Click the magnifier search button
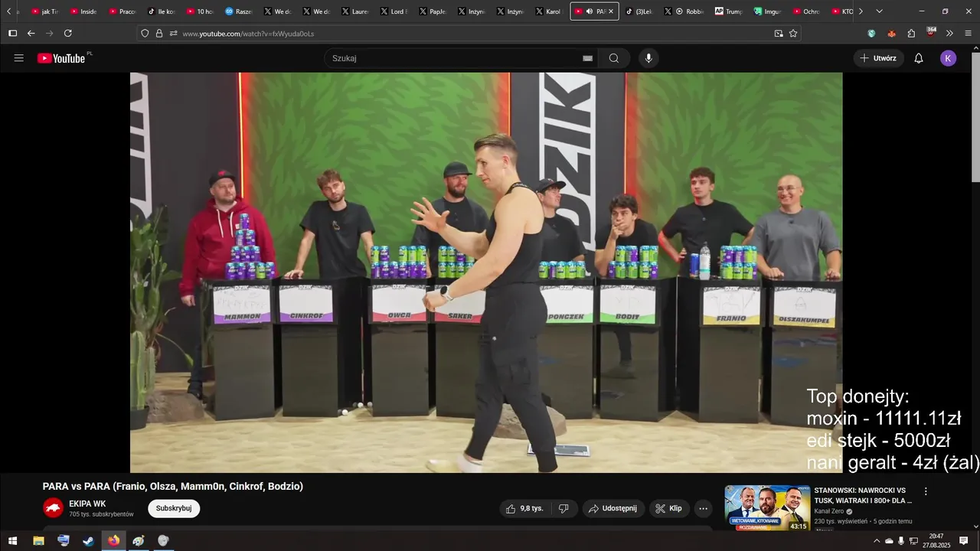The height and width of the screenshot is (551, 980). 614,58
